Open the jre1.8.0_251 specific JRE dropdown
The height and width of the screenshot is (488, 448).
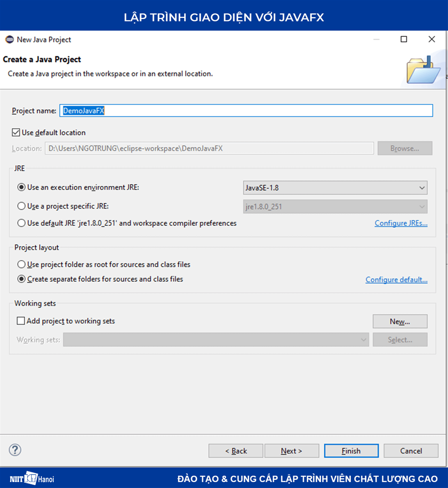(x=335, y=207)
